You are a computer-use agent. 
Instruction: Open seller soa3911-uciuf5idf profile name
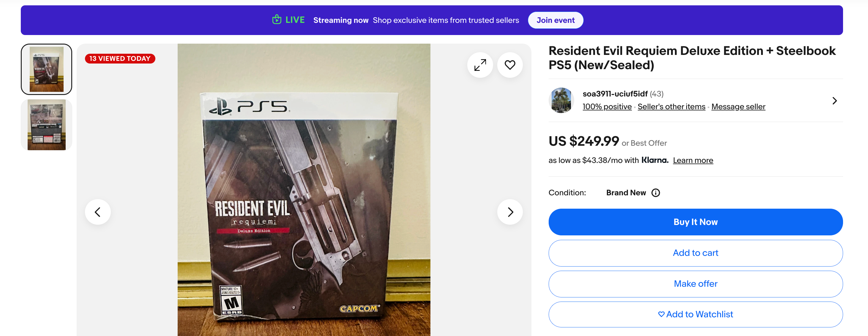click(615, 94)
